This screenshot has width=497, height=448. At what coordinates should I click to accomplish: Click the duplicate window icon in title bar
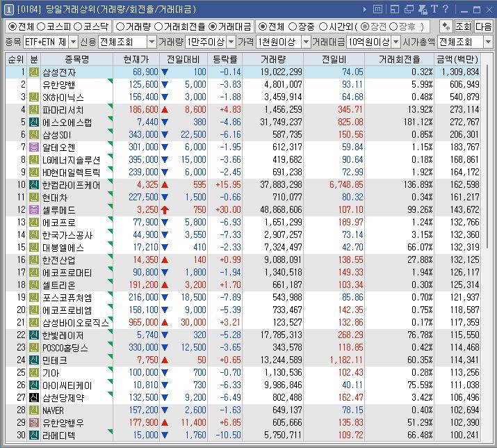point(409,10)
